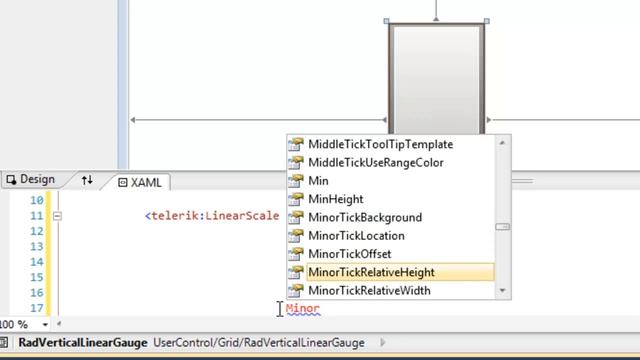Switch to the XAML tab
The height and width of the screenshot is (360, 640).
140,182
